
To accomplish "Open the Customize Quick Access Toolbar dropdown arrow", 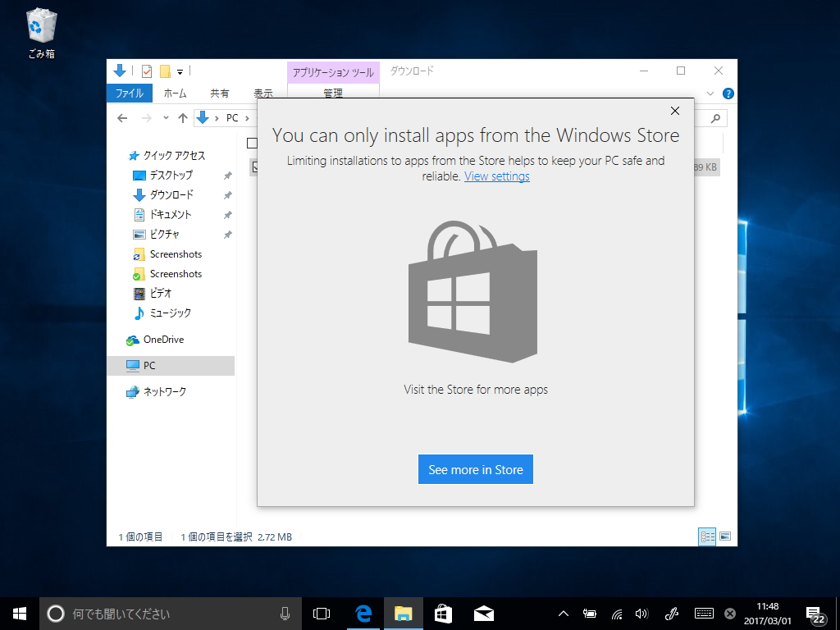I will tap(180, 72).
